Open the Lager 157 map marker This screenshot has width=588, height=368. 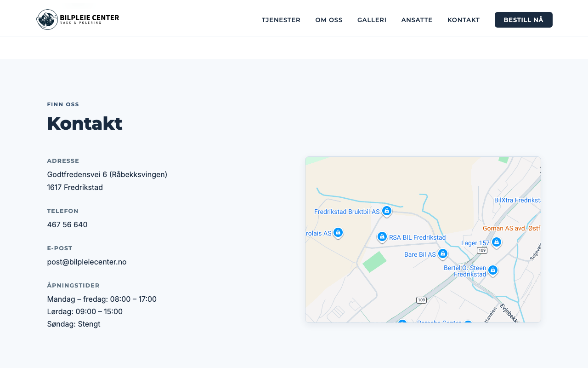coord(496,241)
